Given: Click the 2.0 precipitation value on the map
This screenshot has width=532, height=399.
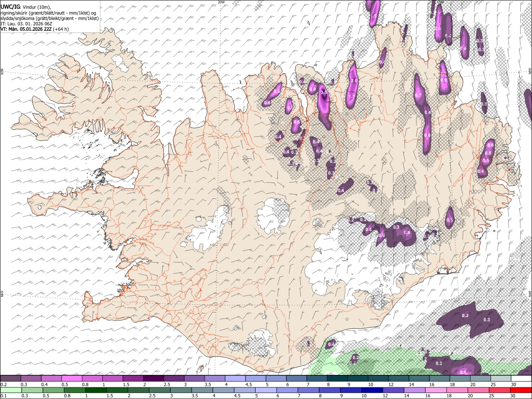Looking at the screenshot, I should click(x=354, y=81).
